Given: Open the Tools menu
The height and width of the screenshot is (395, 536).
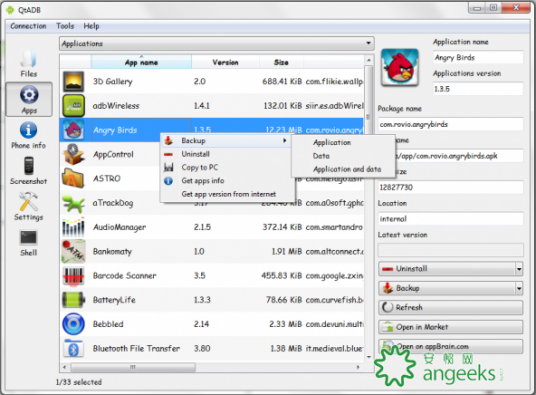Looking at the screenshot, I should tap(65, 26).
